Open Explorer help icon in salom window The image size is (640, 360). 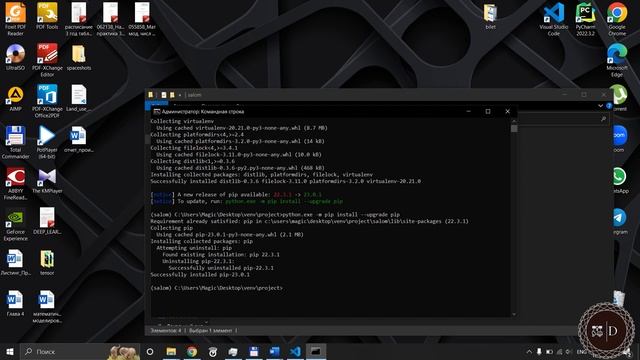tap(609, 106)
